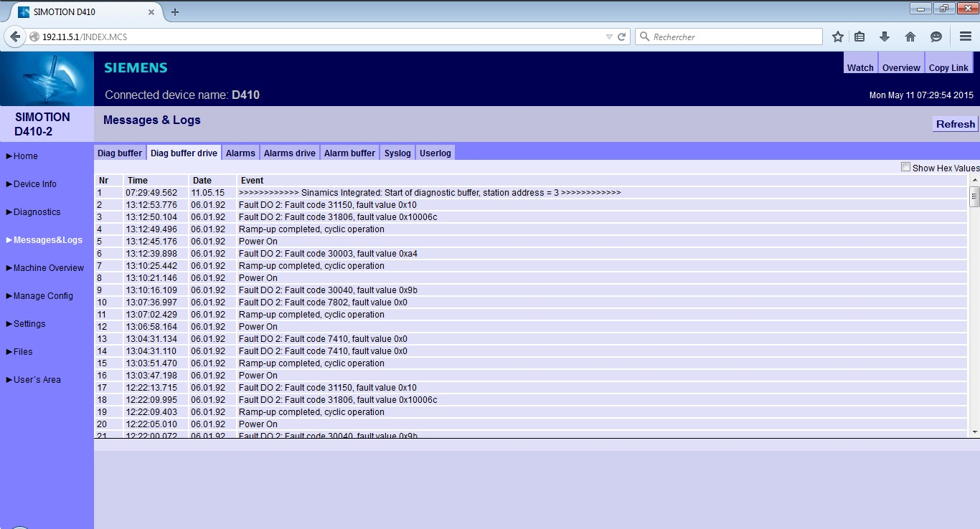Click the header date and time text

[x=921, y=95]
